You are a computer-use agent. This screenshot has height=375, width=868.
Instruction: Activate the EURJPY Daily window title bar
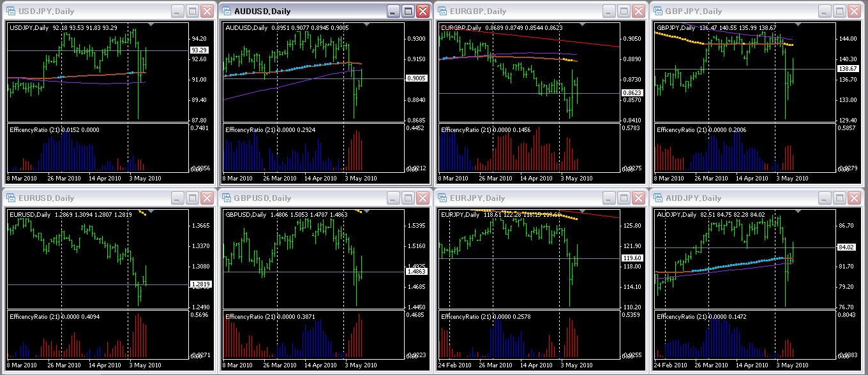523,198
